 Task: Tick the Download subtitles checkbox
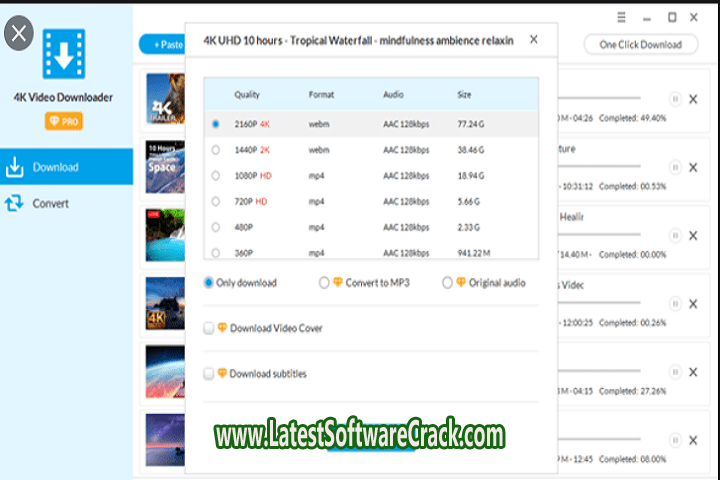tap(209, 374)
